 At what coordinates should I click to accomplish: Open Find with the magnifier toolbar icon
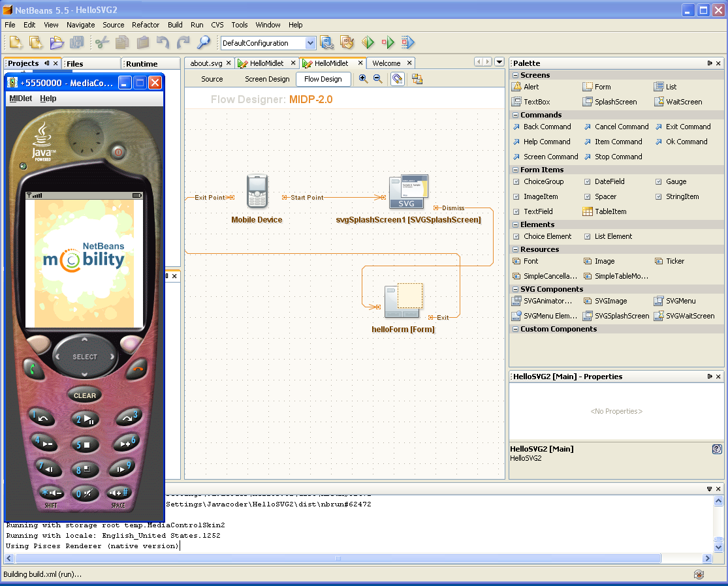click(x=203, y=42)
